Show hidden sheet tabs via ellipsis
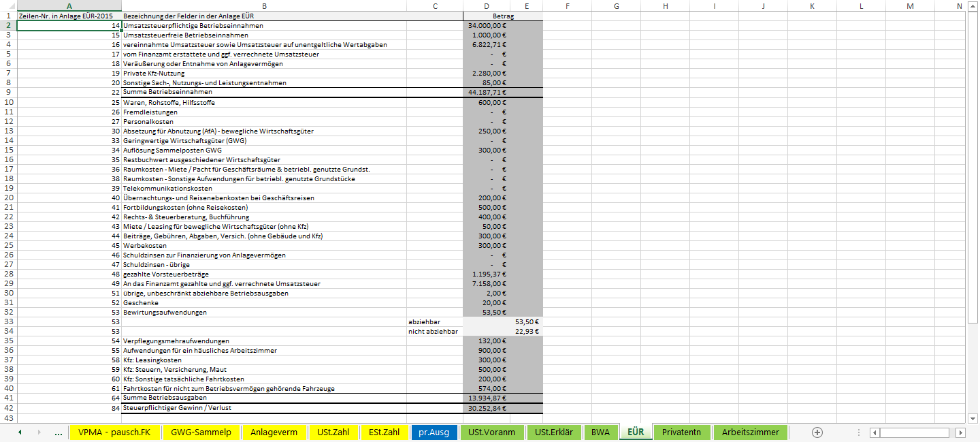The height and width of the screenshot is (442, 980). click(x=58, y=432)
